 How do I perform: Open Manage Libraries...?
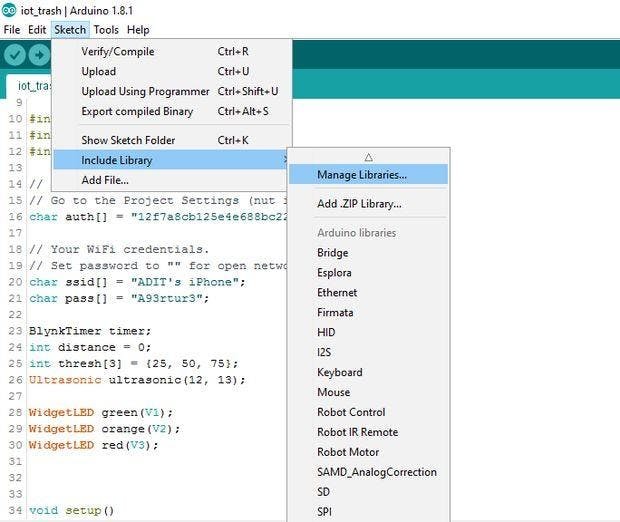click(369, 174)
